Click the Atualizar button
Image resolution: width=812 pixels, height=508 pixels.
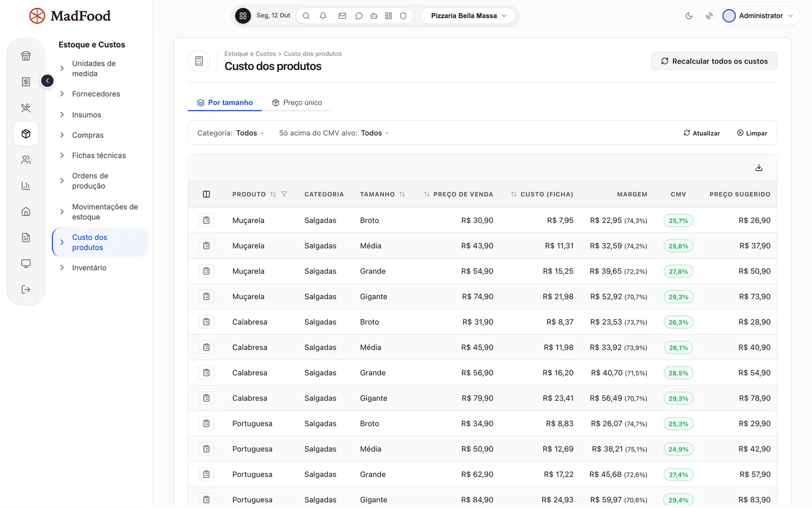701,133
